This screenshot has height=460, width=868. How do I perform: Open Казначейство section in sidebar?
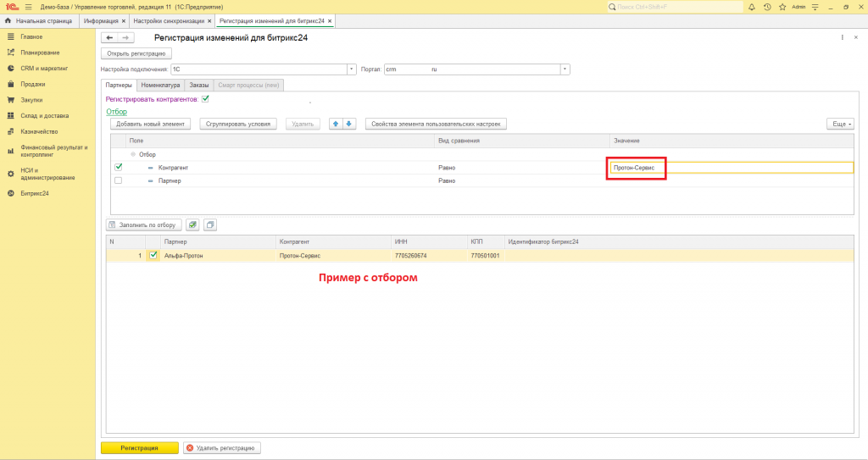pos(39,132)
